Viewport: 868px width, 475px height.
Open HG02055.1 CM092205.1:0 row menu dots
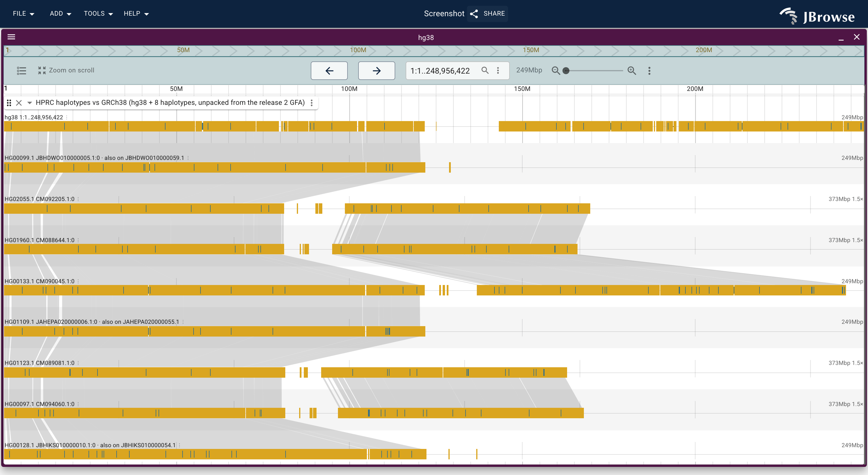78,199
